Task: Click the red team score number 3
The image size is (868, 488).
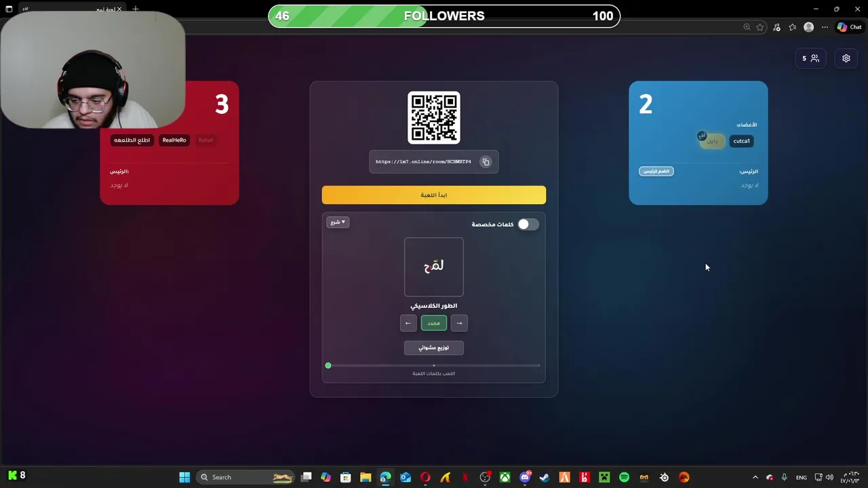Action: pos(222,105)
